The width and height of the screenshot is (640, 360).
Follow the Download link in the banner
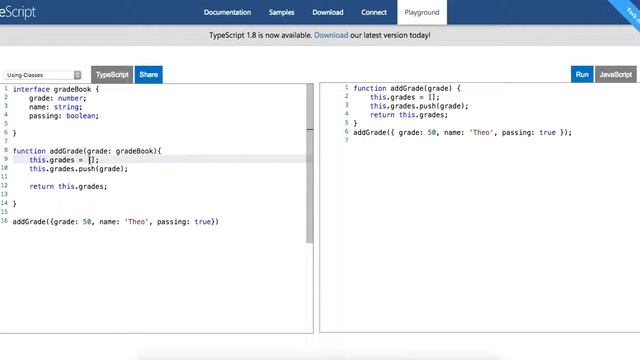[x=331, y=35]
